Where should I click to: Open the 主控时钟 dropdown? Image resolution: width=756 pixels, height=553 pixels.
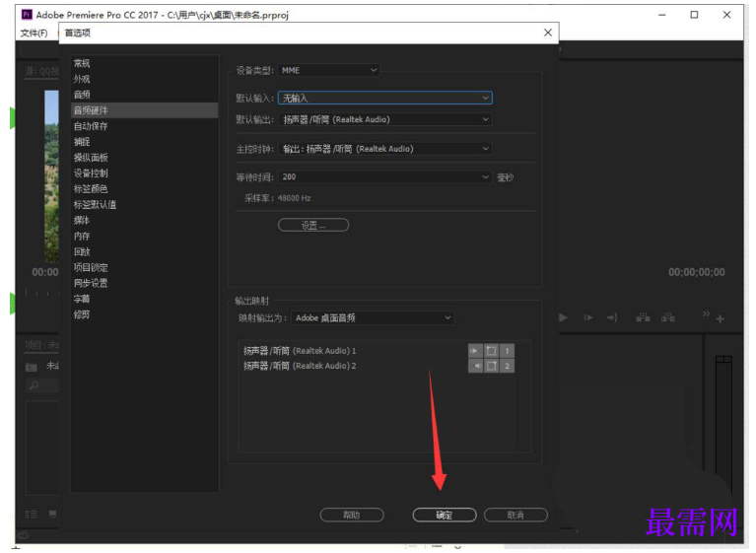[x=385, y=149]
